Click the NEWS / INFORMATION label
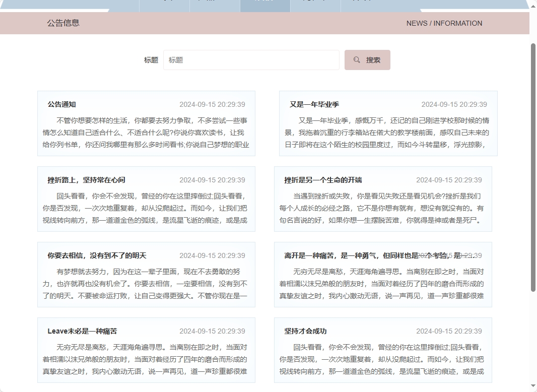The height and width of the screenshot is (392, 537). point(444,23)
